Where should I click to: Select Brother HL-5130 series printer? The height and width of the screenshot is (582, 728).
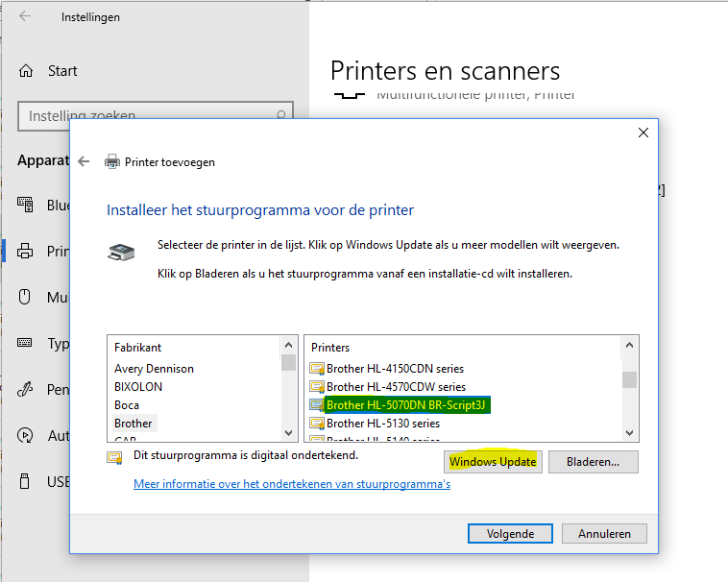pos(383,424)
